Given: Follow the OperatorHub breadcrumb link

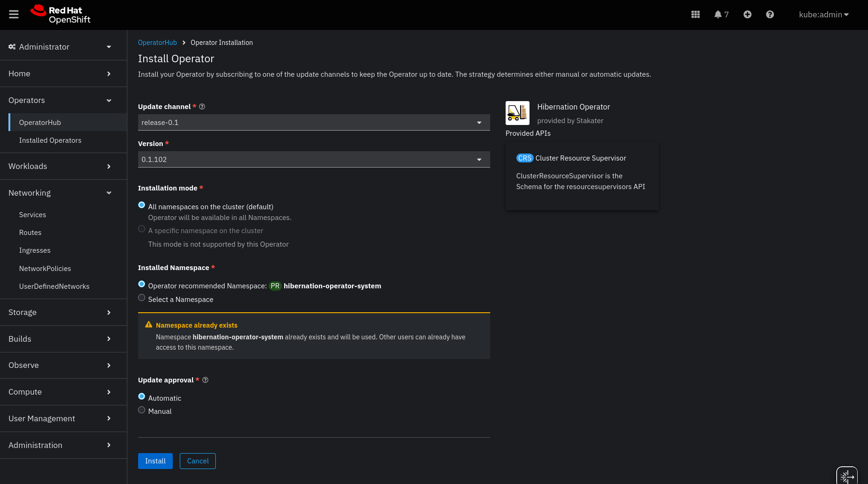Looking at the screenshot, I should point(157,43).
